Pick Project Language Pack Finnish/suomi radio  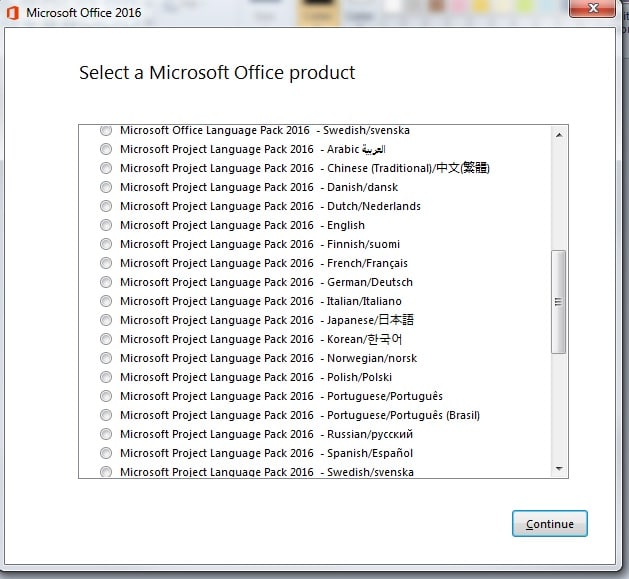coord(106,244)
